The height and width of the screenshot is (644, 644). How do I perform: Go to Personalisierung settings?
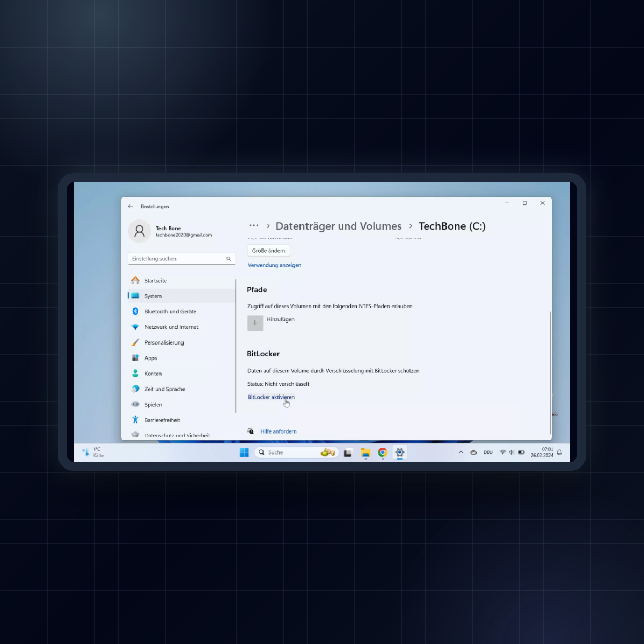coord(181,343)
